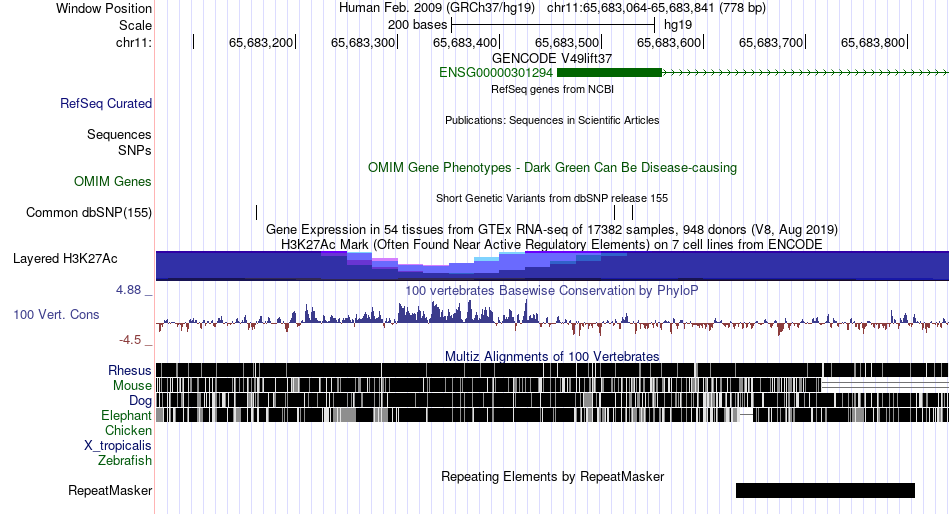Select the Mouse alignment row label

coord(132,386)
